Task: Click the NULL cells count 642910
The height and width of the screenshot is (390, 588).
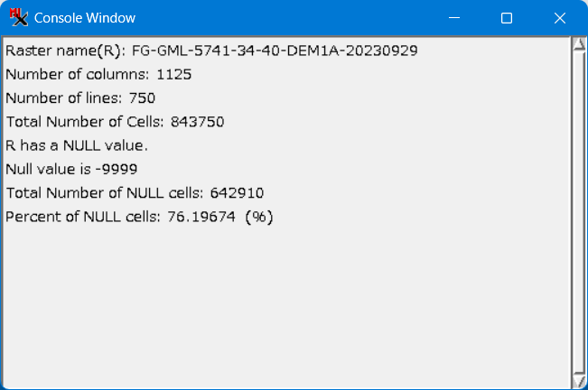Action: pos(237,192)
